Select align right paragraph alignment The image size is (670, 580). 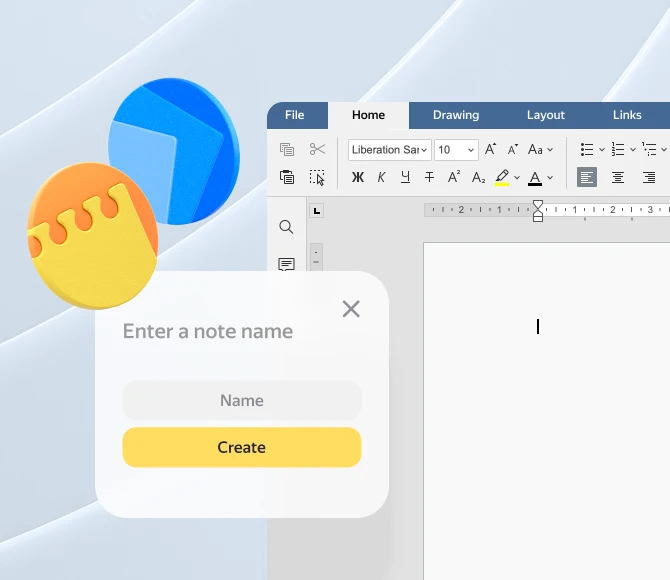pyautogui.click(x=649, y=177)
